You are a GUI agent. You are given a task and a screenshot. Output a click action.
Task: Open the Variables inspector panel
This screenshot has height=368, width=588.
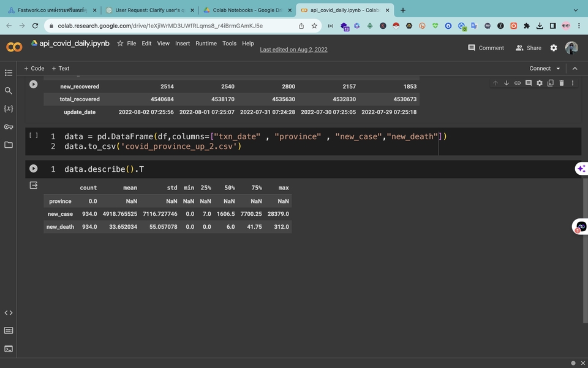(9, 109)
